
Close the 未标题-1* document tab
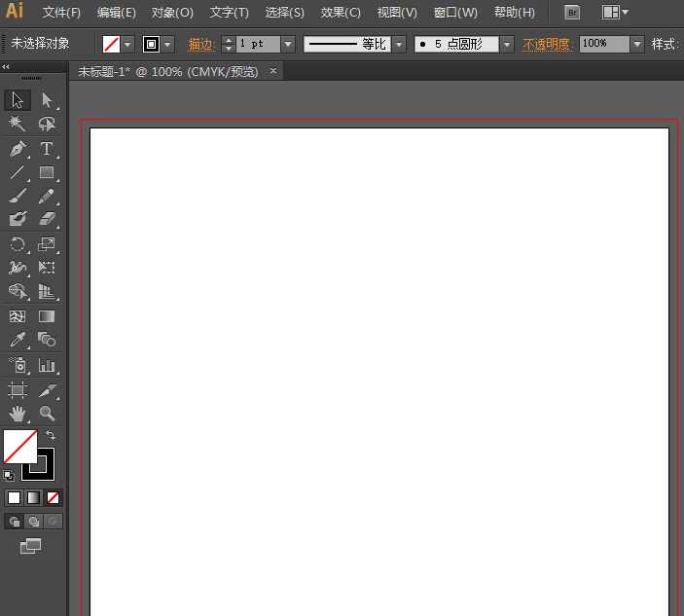tap(273, 71)
